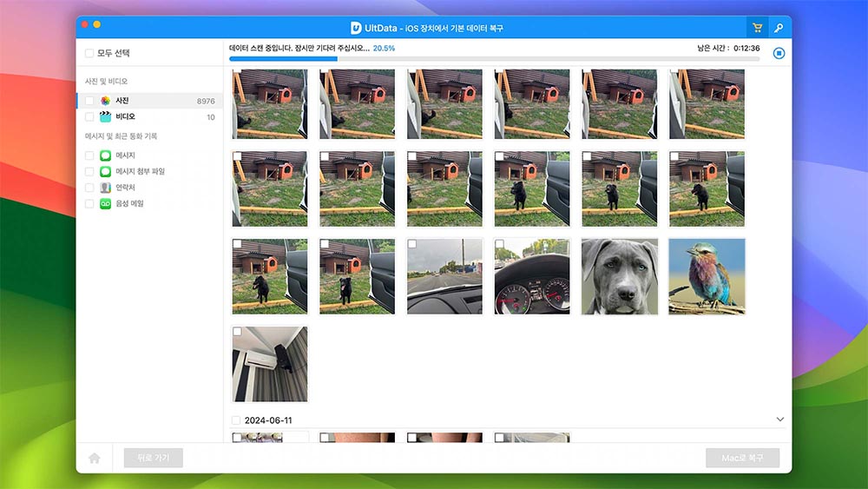Select the 비디오 row in sidebar
This screenshot has height=489, width=868.
coord(149,117)
